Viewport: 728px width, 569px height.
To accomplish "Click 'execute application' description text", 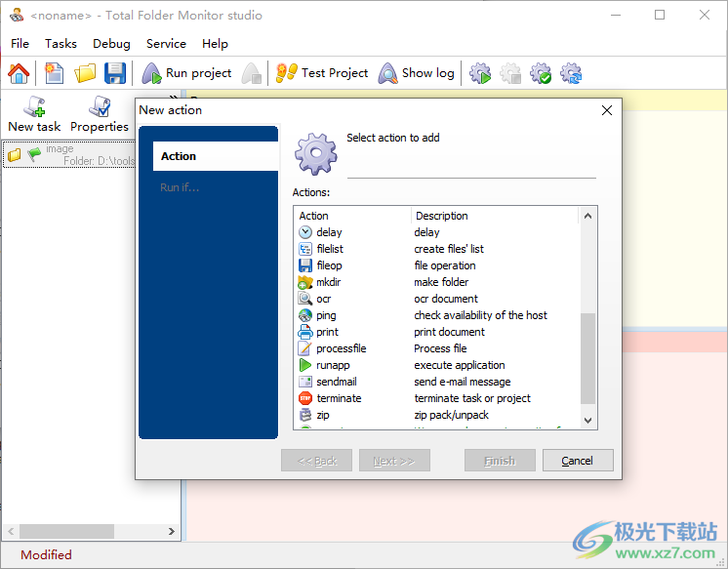I will pyautogui.click(x=460, y=365).
